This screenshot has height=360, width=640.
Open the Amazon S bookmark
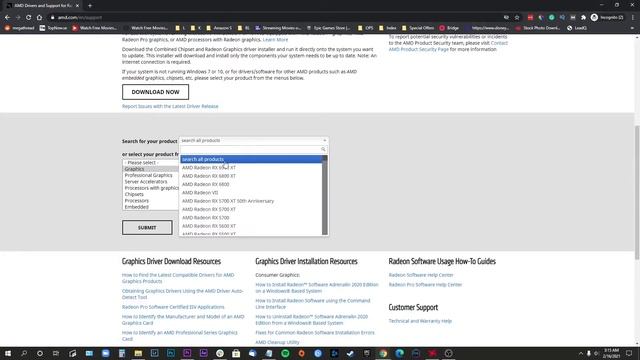tap(219, 28)
